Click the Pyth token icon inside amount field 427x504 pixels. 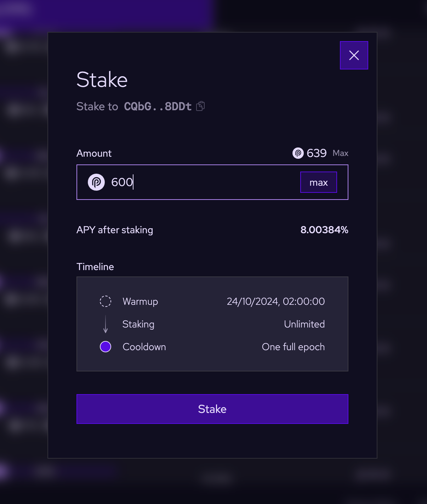[96, 182]
